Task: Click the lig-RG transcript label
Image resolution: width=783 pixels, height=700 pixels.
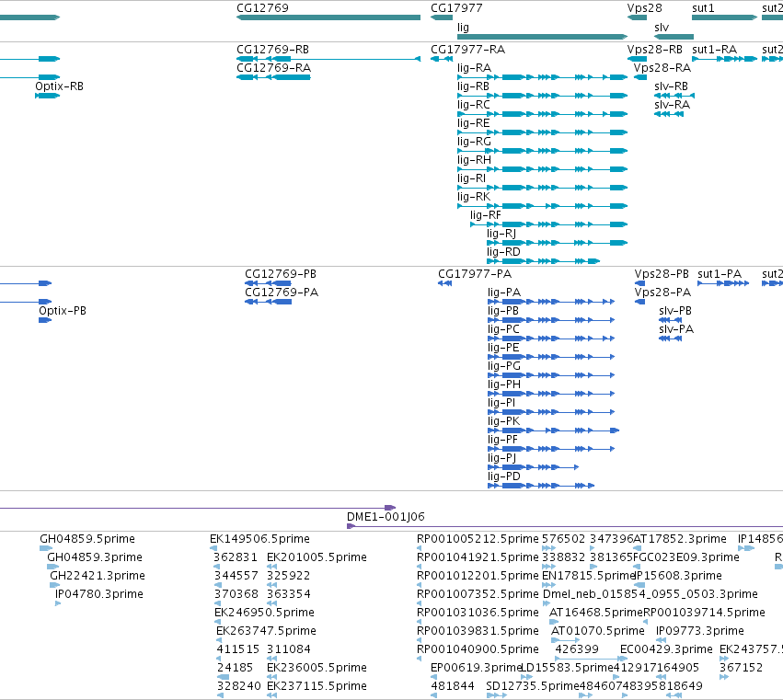Action: coord(475,142)
